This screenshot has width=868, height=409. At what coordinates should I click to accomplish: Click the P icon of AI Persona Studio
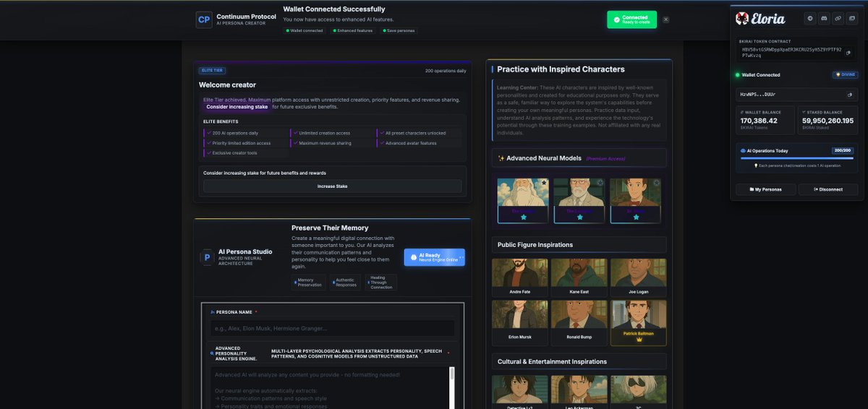[207, 257]
